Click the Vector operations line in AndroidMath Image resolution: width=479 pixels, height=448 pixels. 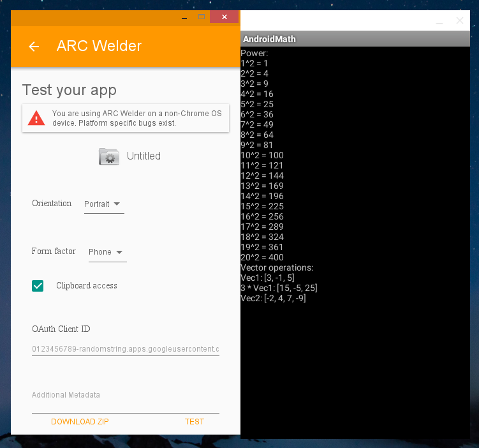[x=277, y=267]
